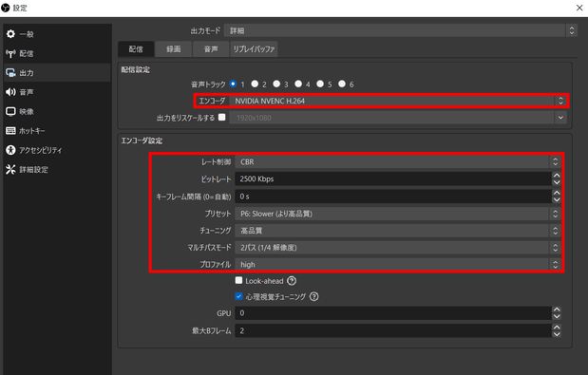
Task: Open the エンコーダ NVIDIA NVENC H.264 dropdown
Action: (x=397, y=101)
